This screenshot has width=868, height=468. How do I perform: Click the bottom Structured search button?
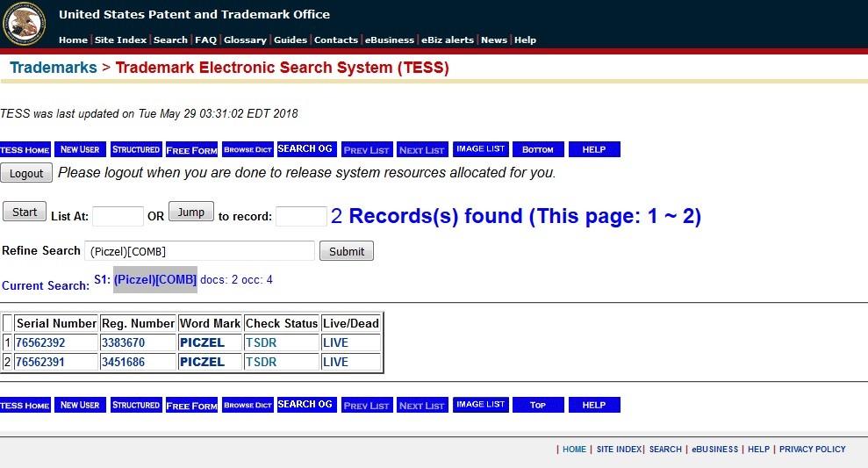136,405
